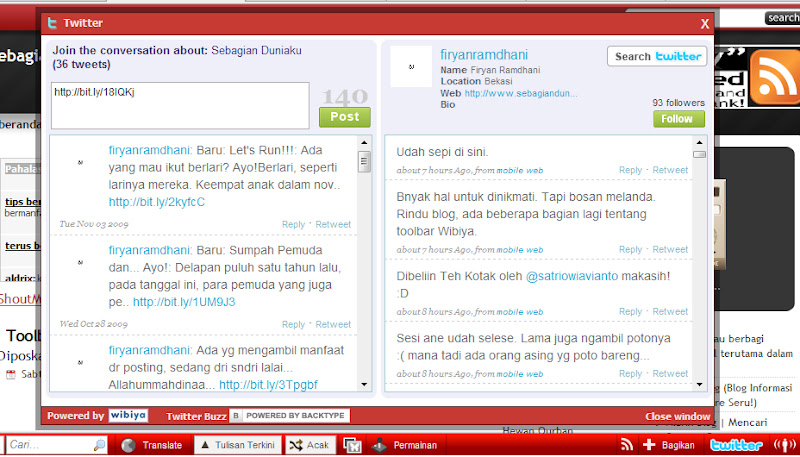This screenshot has width=800, height=457.
Task: Open the www.sebagiandun... web link
Action: 521,93
